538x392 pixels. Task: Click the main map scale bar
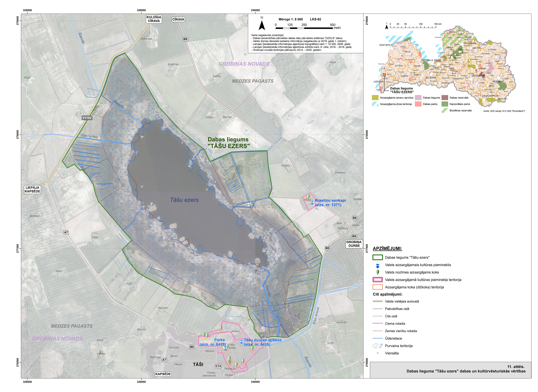304,28
